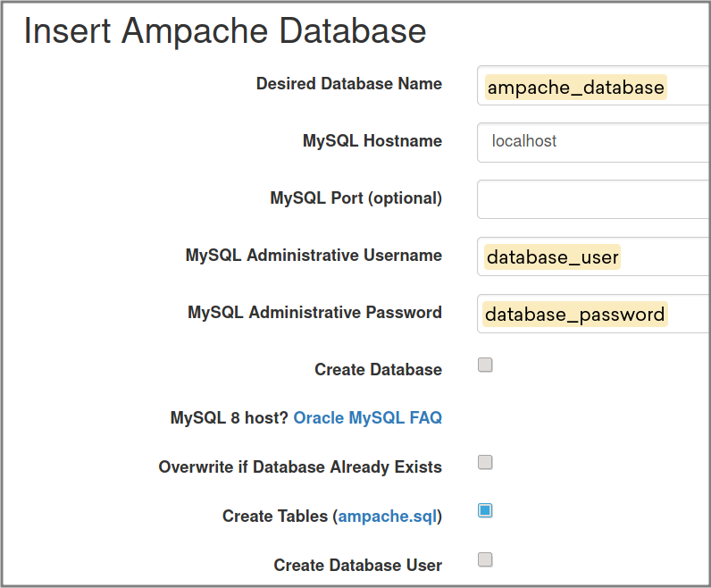Image resolution: width=711 pixels, height=588 pixels.
Task: Click the Insert Ampache Database heading
Action: (x=225, y=31)
